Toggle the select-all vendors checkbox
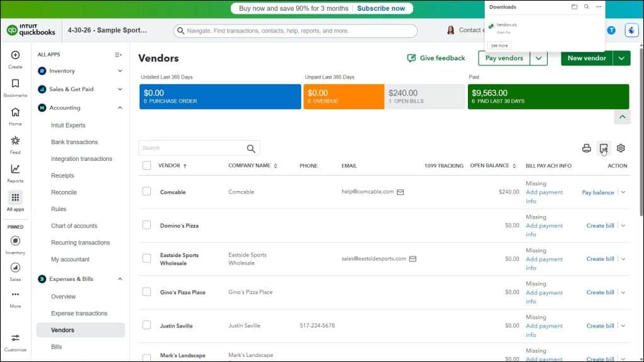This screenshot has height=362, width=644. click(147, 165)
